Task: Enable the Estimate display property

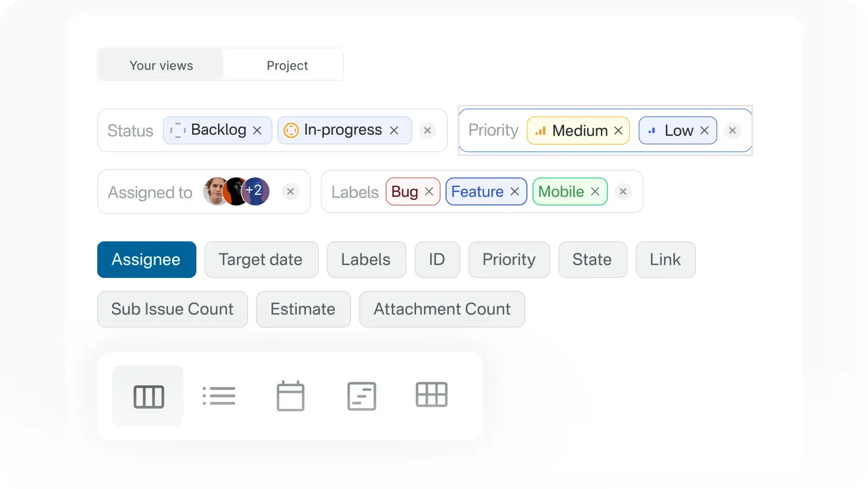Action: click(303, 309)
